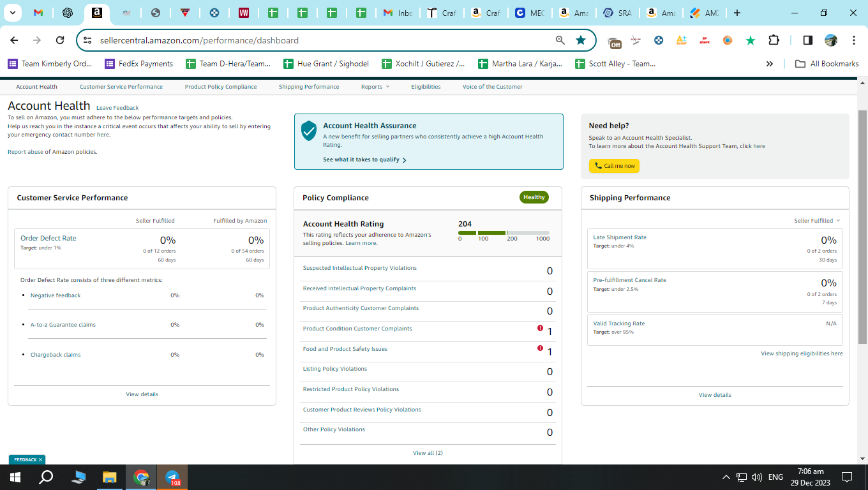Screen dimensions: 868x490
Task: Open the MEC browser tab
Action: (x=528, y=13)
